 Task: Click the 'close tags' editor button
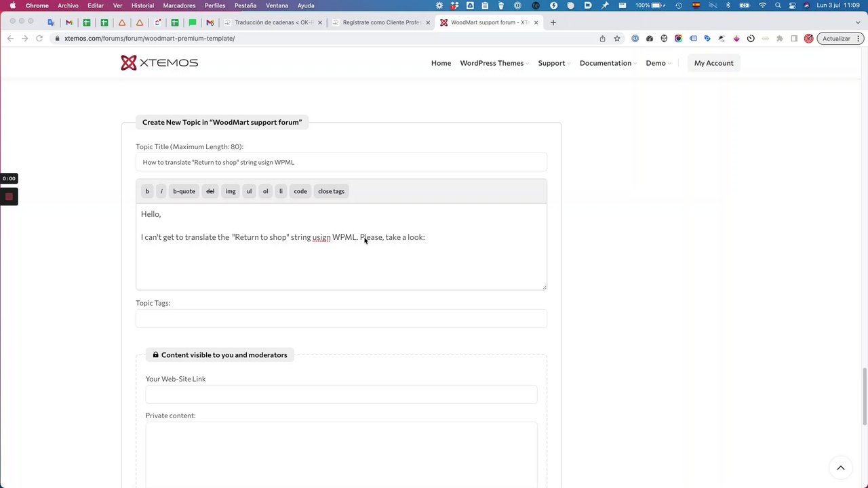[x=332, y=191]
